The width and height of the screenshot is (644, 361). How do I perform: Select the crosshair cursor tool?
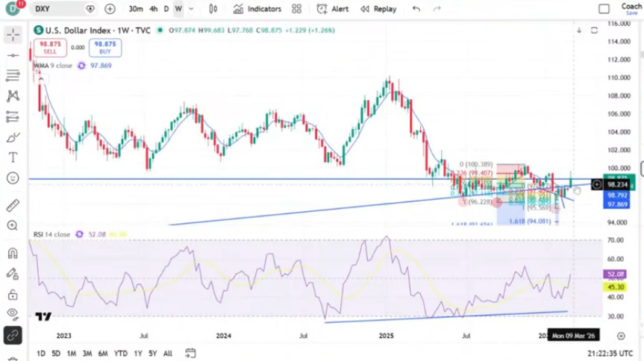(x=13, y=35)
